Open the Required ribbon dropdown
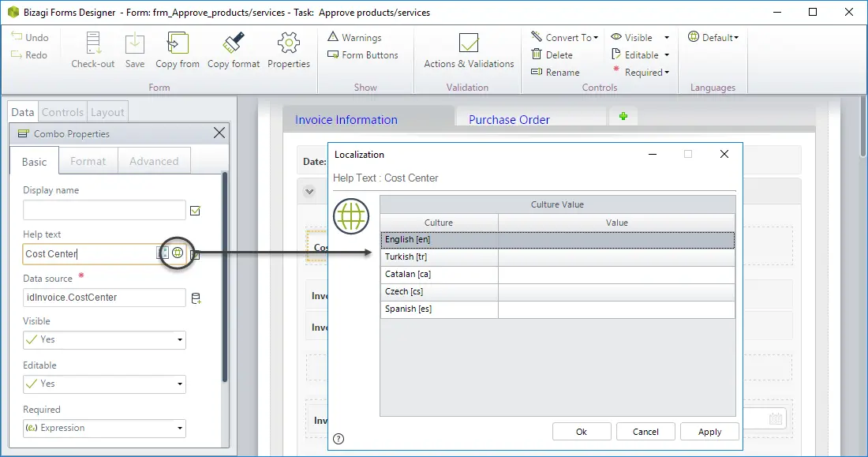The width and height of the screenshot is (868, 457). (640, 72)
